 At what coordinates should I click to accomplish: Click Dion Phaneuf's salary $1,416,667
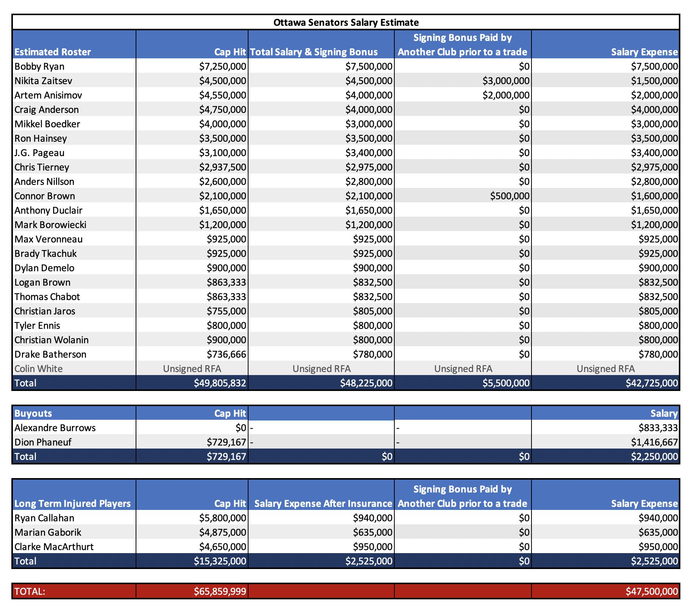click(606, 442)
